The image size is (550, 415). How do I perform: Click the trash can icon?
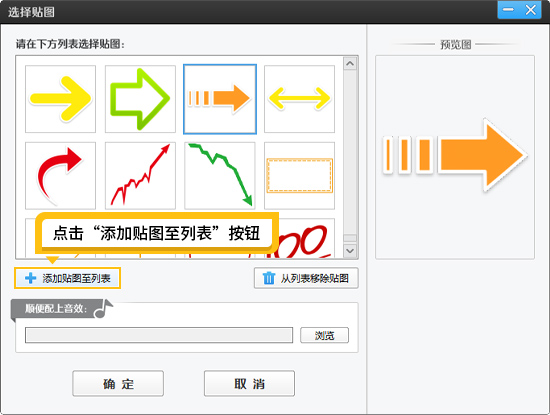click(x=269, y=278)
